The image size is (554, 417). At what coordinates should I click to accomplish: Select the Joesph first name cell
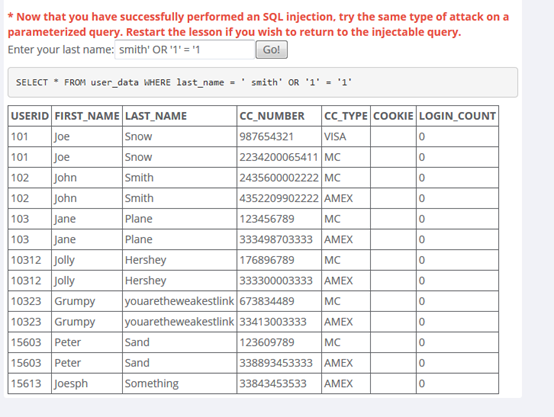87,383
